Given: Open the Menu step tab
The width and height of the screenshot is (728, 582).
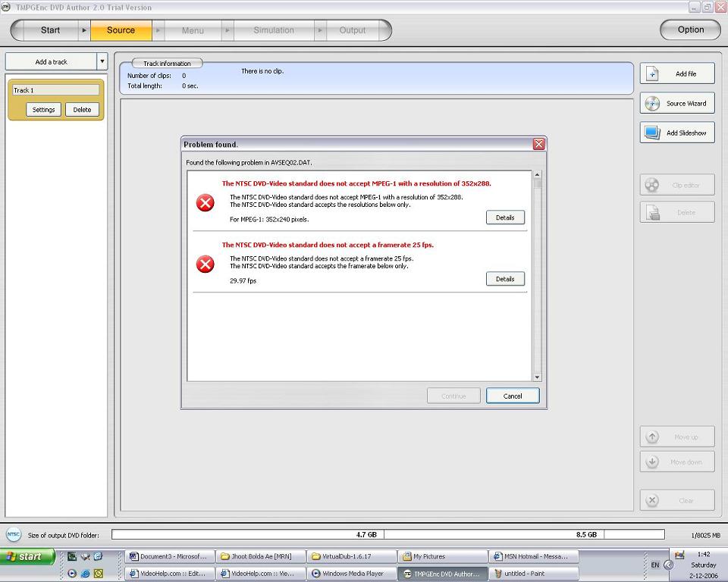Looking at the screenshot, I should (x=193, y=30).
